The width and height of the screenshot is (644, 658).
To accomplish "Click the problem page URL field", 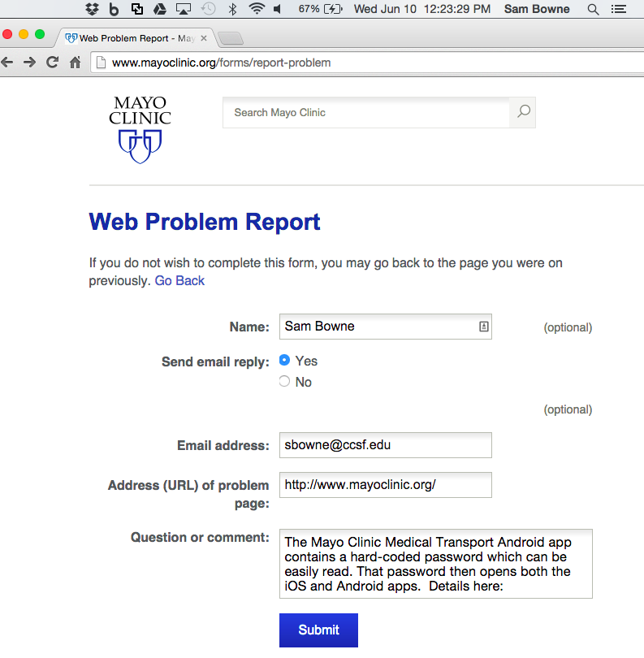I will tap(385, 485).
